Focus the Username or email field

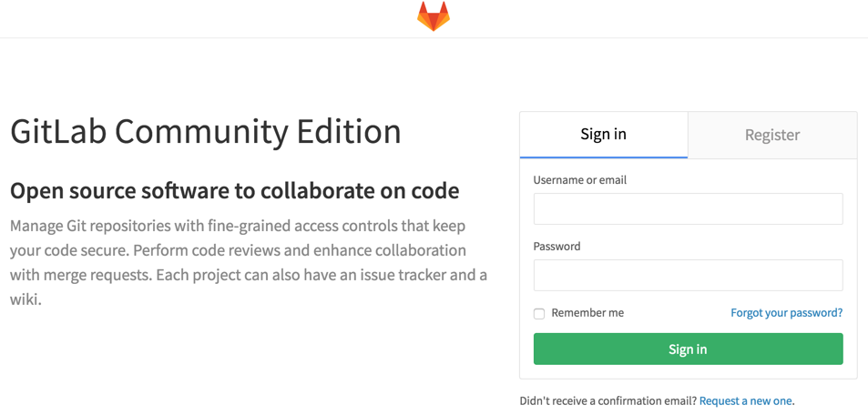tap(688, 209)
